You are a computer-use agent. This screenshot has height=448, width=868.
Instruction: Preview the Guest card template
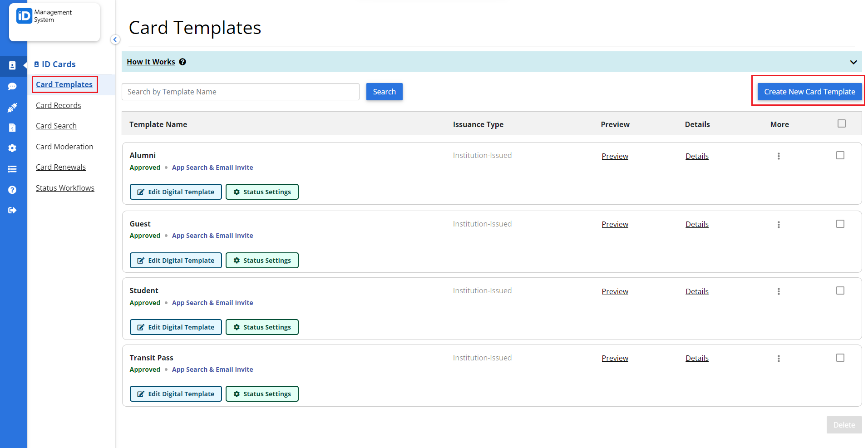pyautogui.click(x=615, y=224)
